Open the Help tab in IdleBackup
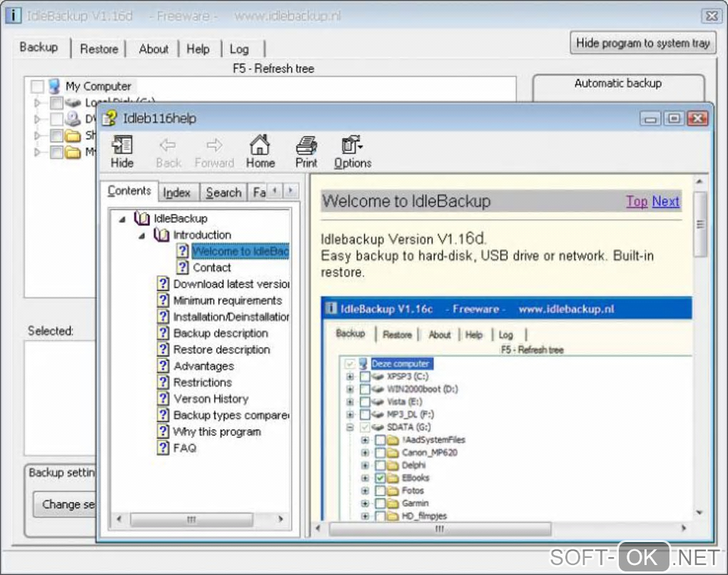Screen dimensions: 728x575 click(x=198, y=49)
